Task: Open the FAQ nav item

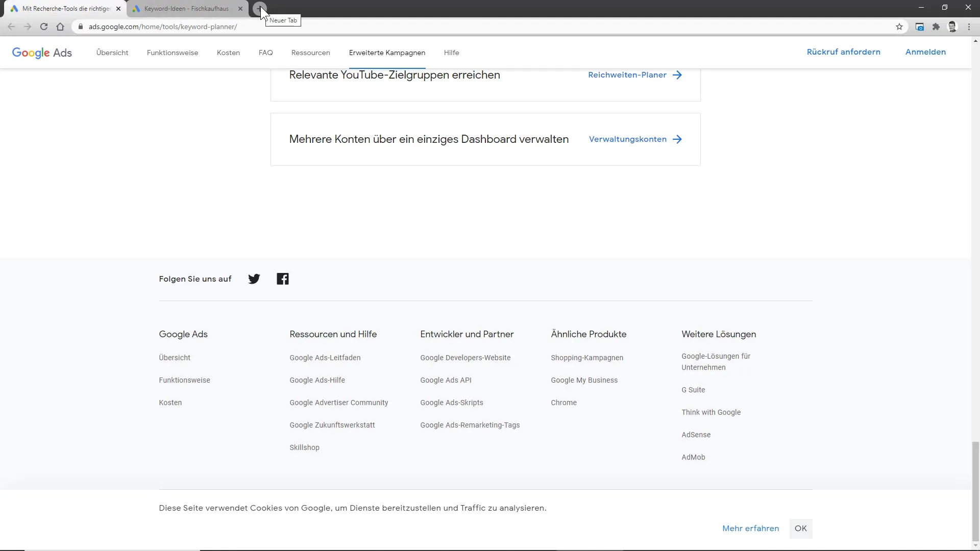Action: (x=265, y=53)
